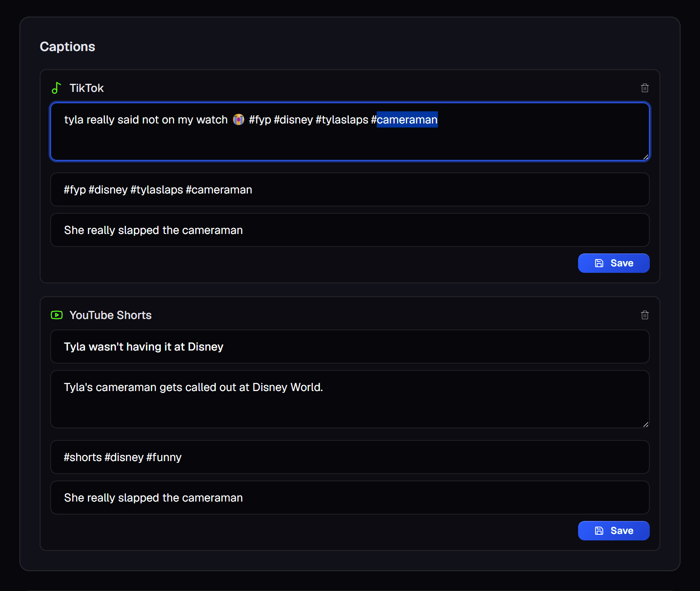Click the TikTok caption textarea's corner resize handle

(646, 157)
